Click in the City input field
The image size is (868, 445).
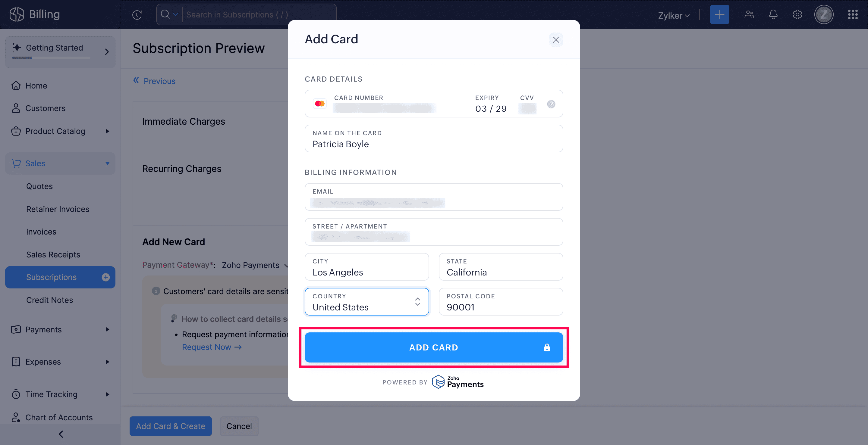click(366, 272)
